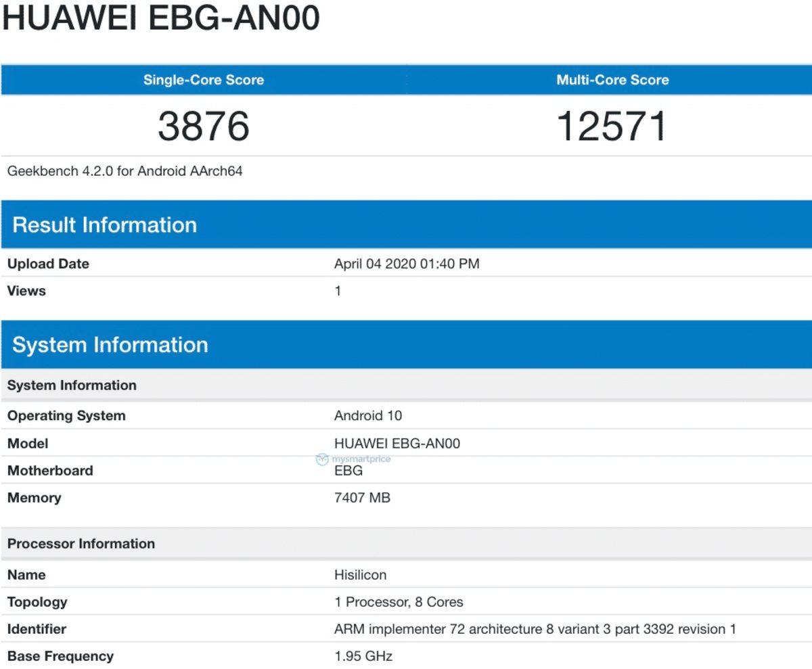The image size is (812, 669).
Task: Click the Single-Core Score header
Action: (202, 80)
